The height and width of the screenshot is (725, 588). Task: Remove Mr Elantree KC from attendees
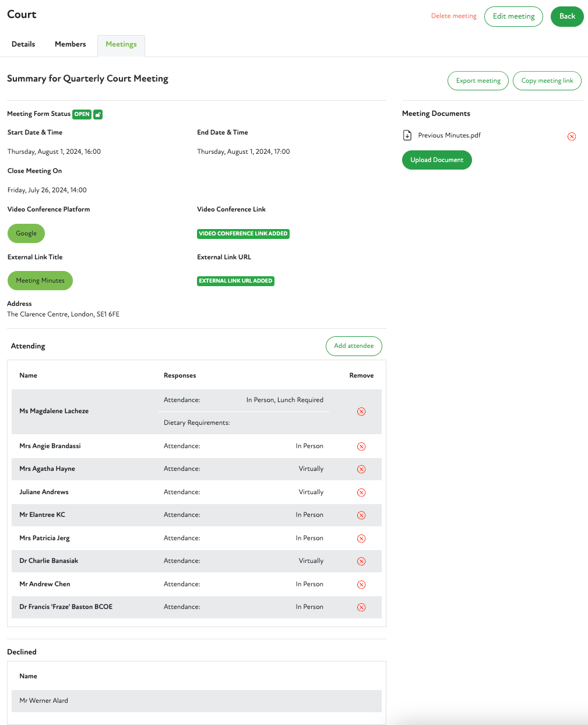pos(361,515)
